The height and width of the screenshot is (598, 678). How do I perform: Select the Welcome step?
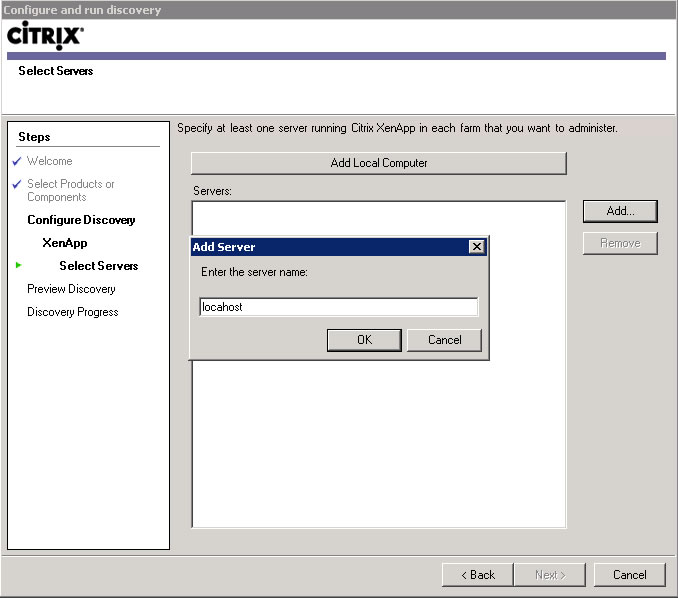click(x=50, y=161)
